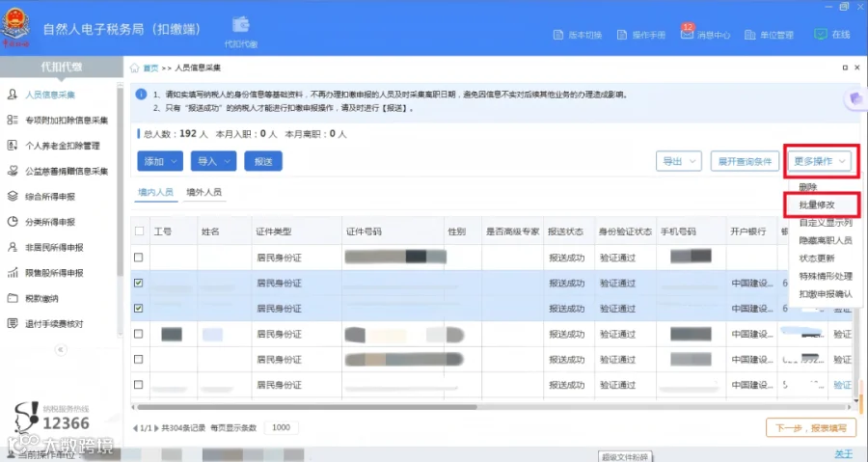Viewport: 868px width, 462px height.
Task: Click the 税款缴纳 folder icon
Action: (x=13, y=298)
